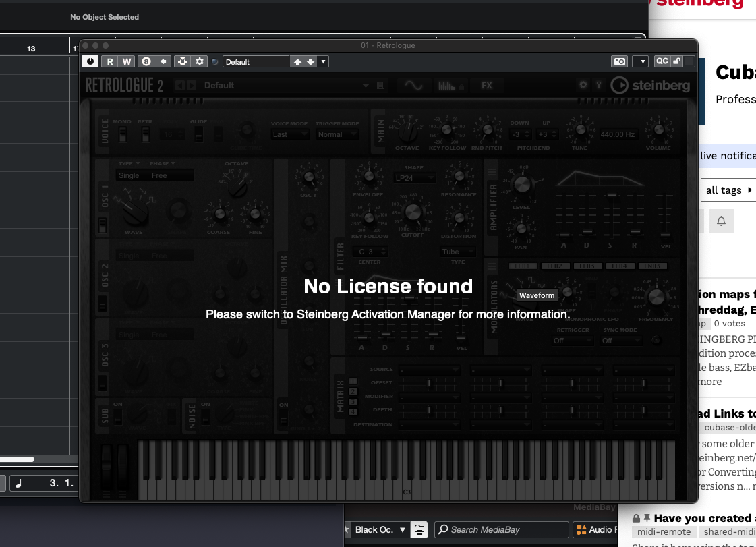
Task: Enable Write automation (W) button
Action: point(126,61)
